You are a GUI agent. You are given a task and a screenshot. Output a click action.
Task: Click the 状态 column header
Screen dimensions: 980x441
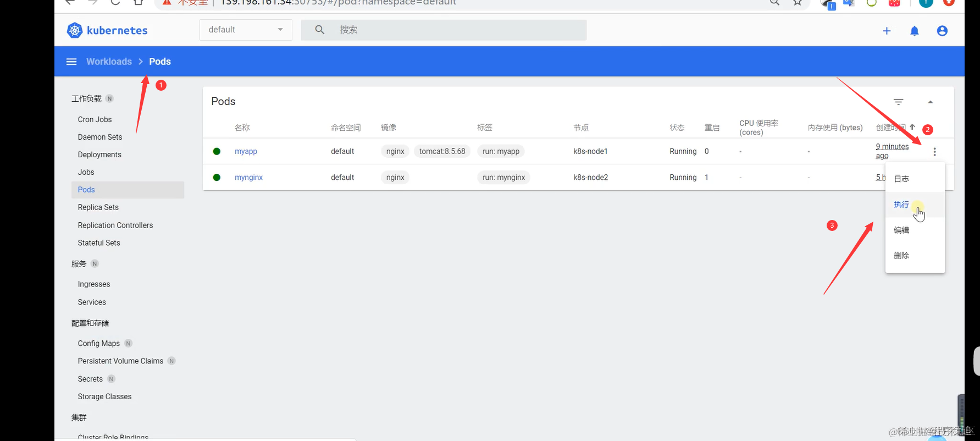pos(677,128)
